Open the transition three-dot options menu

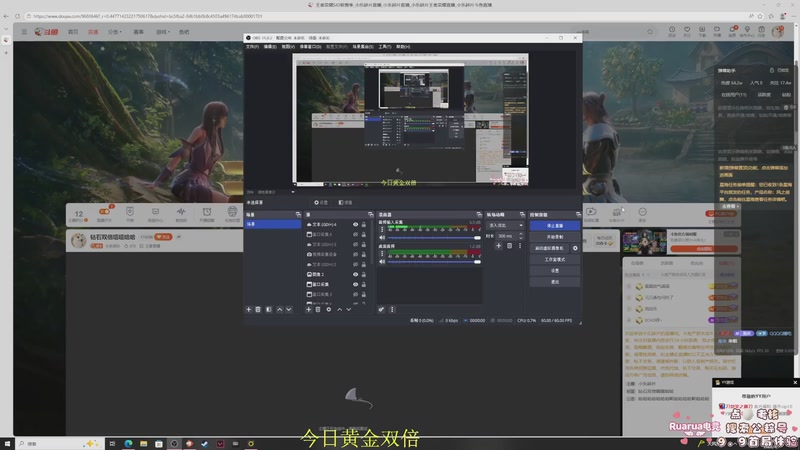520,245
